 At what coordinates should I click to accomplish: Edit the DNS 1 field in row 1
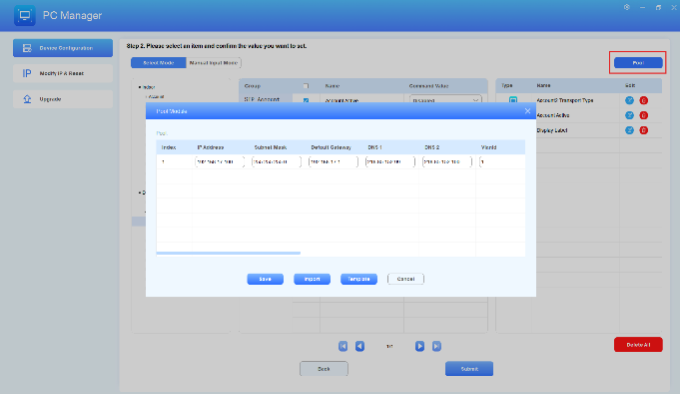390,162
